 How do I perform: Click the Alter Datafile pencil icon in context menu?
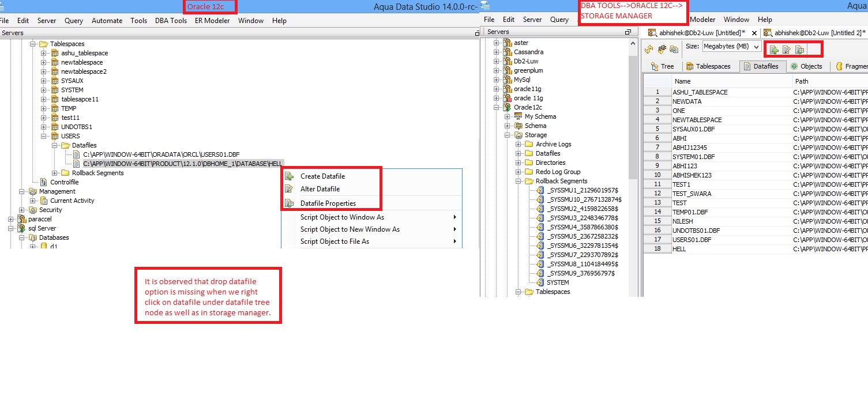(290, 188)
